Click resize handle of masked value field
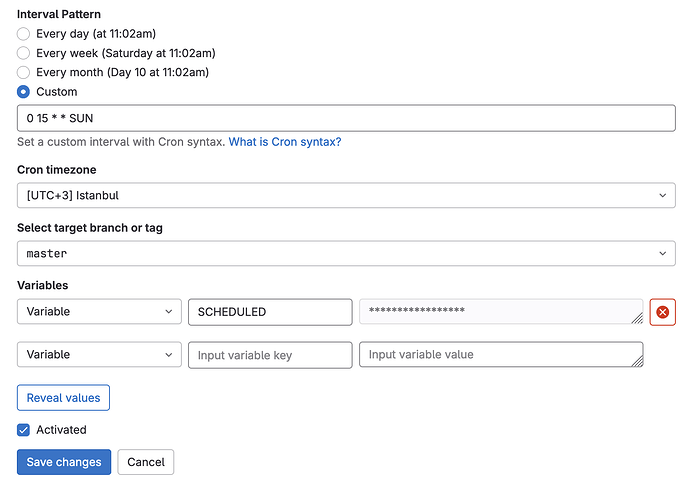The width and height of the screenshot is (690, 490). (x=637, y=319)
